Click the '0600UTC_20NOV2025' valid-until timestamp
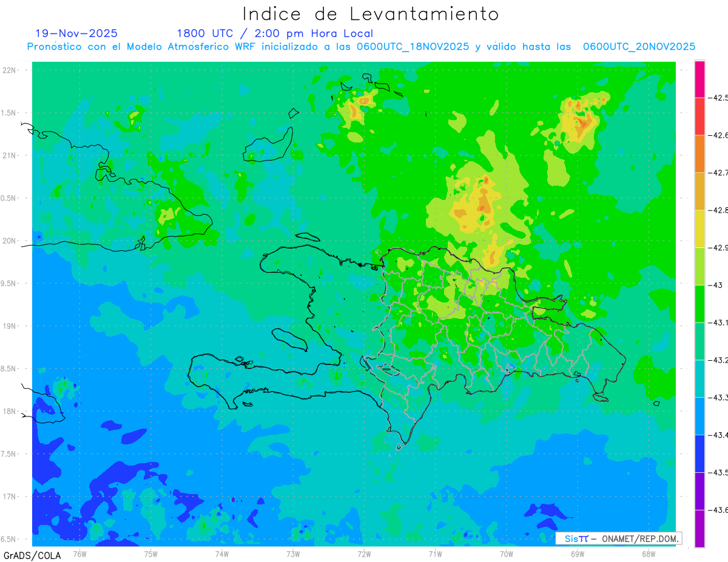 pos(639,47)
